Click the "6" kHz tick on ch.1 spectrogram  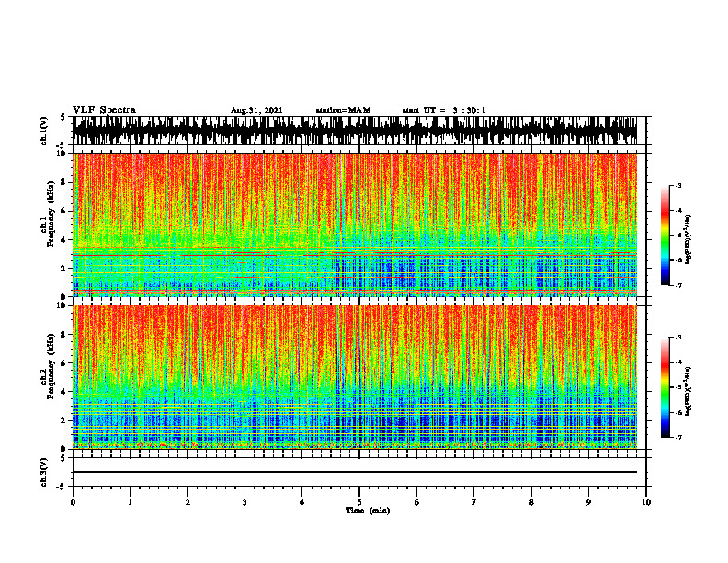coord(63,211)
